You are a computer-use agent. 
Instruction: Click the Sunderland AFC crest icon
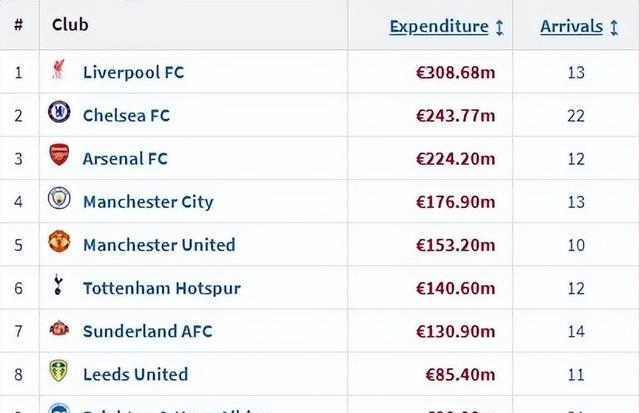pyautogui.click(x=59, y=328)
